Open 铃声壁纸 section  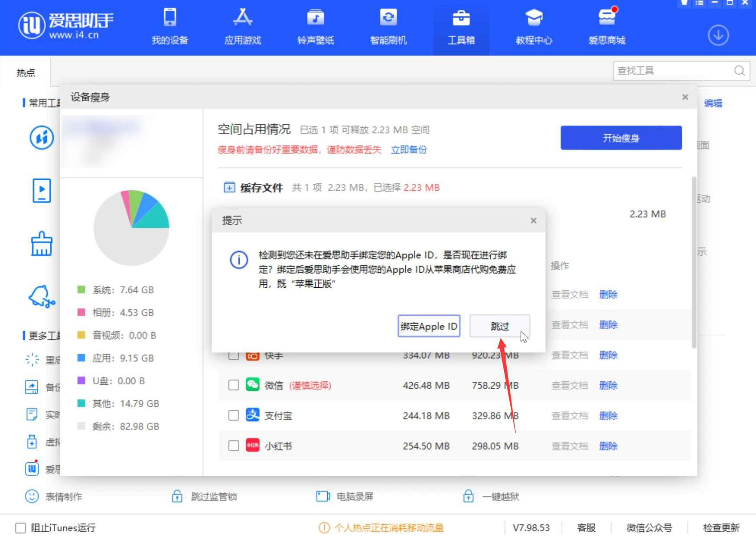click(x=316, y=28)
